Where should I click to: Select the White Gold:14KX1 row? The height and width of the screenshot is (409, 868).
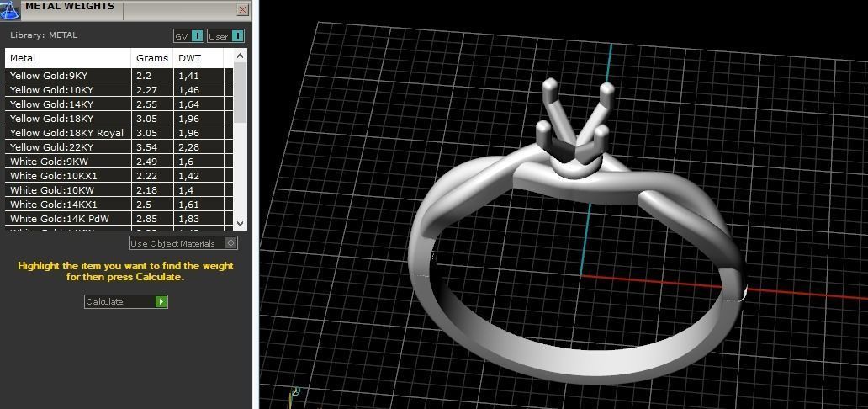tap(119, 204)
